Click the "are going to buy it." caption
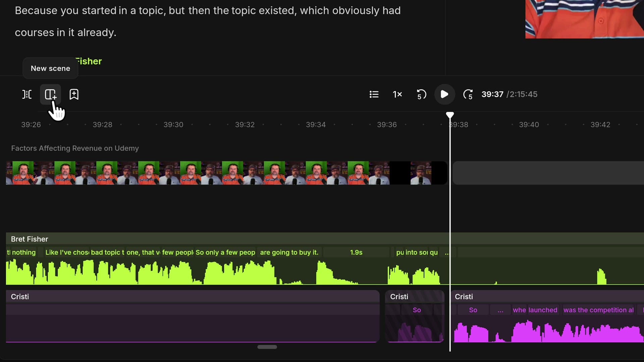644x362 pixels. tap(289, 252)
